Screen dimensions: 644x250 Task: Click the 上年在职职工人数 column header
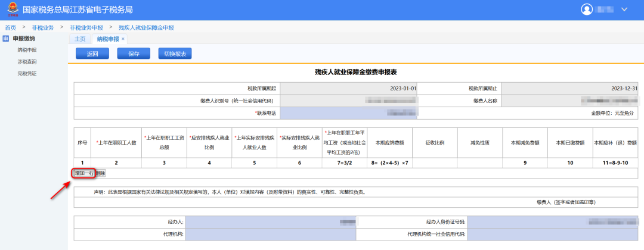(116, 143)
